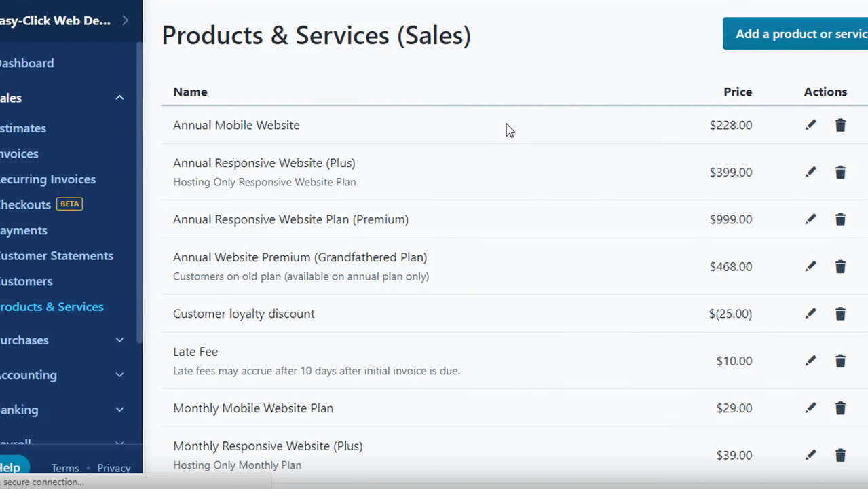The image size is (868, 489).
Task: Go to Customer Statements page
Action: (56, 256)
